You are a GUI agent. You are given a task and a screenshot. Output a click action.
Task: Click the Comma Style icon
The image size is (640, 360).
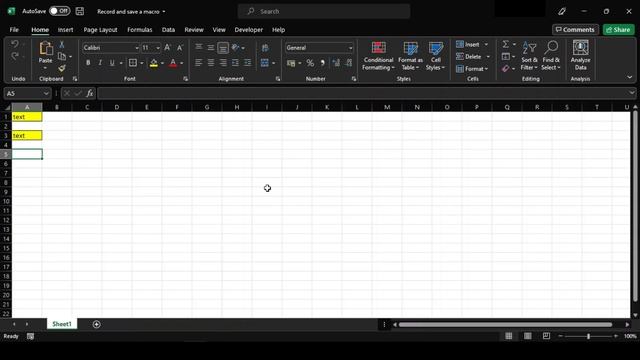[322, 63]
